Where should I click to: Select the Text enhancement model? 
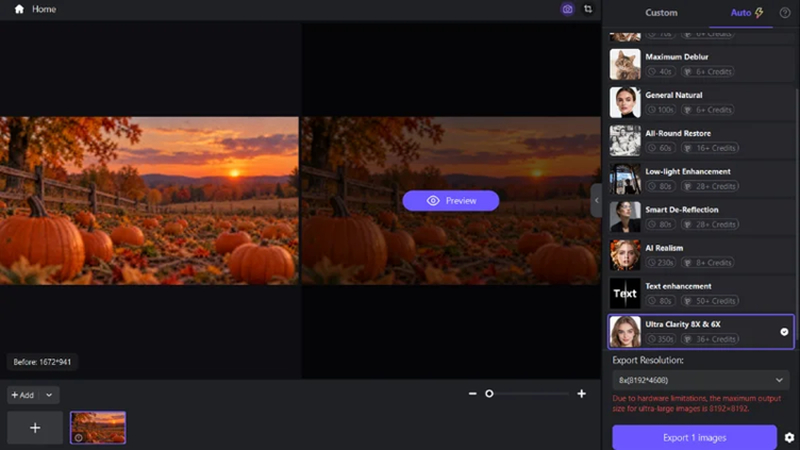tap(701, 294)
